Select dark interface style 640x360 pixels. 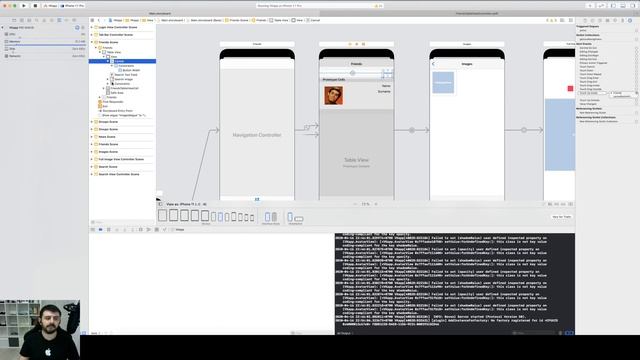pos(274,217)
